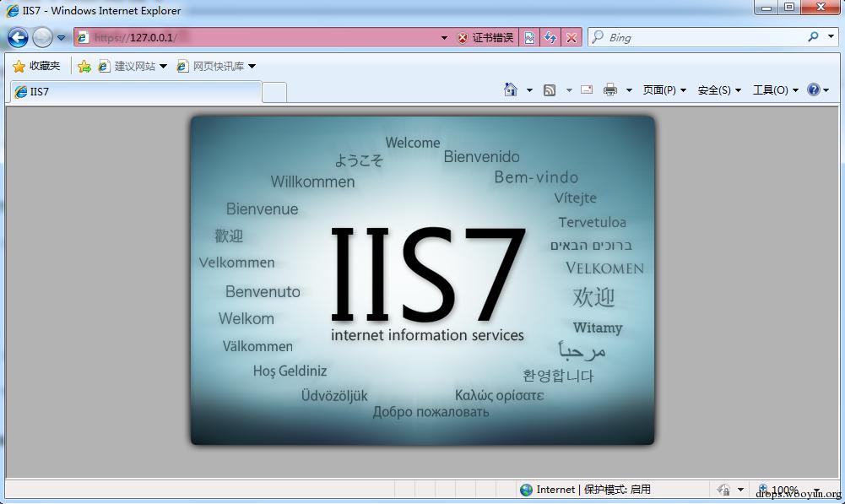Click the IE icon in title bar
Screen dimensions: 845x504
pos(12,10)
